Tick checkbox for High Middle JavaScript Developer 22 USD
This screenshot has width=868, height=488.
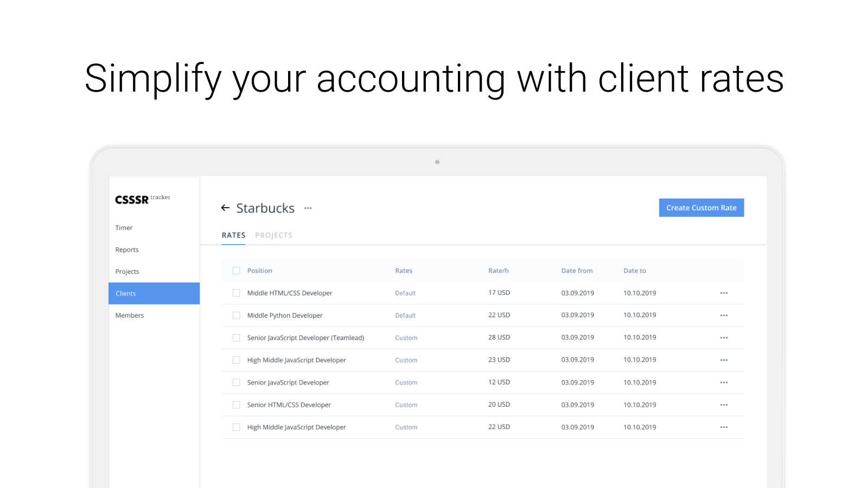pos(237,427)
